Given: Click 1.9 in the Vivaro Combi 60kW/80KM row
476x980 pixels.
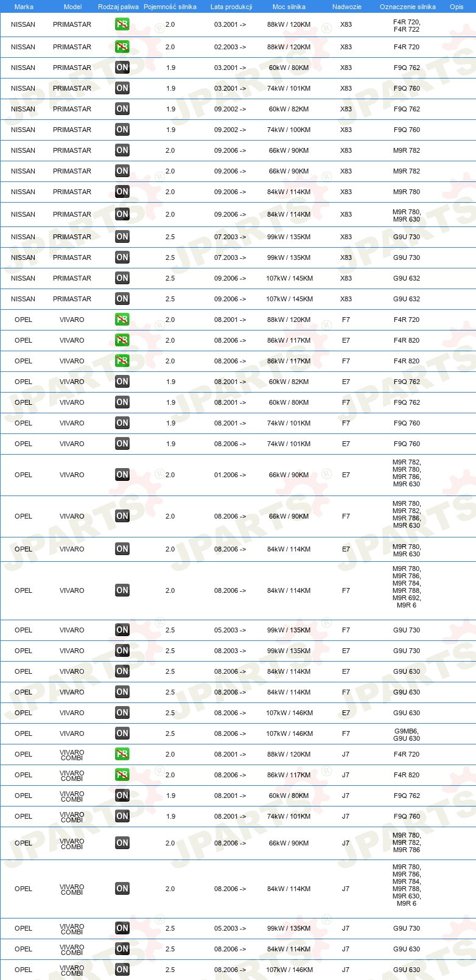Looking at the screenshot, I should point(170,796).
